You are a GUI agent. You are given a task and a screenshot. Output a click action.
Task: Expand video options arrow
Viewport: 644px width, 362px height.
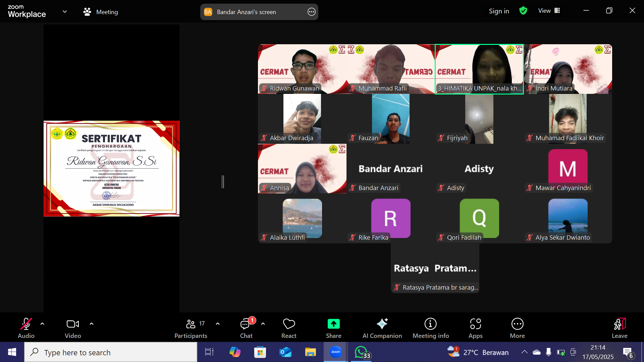point(92,324)
